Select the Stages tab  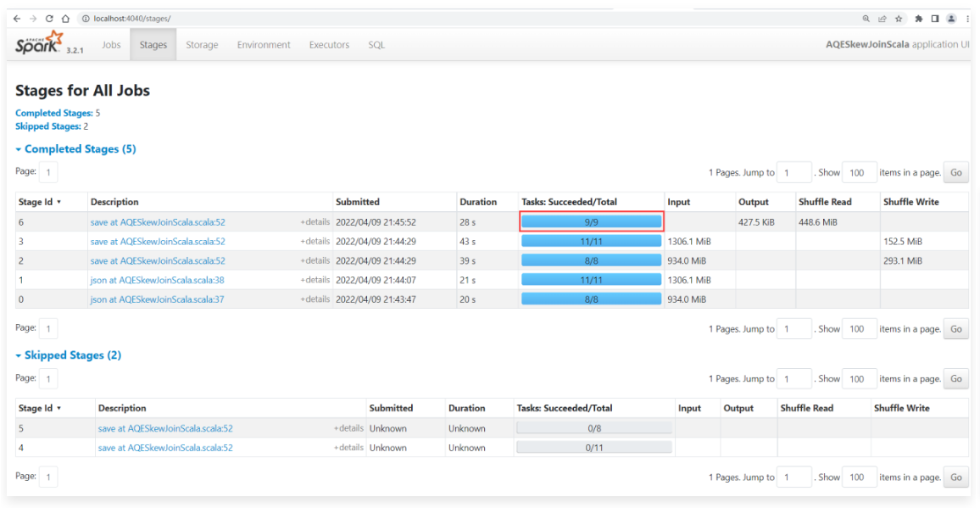coord(153,45)
